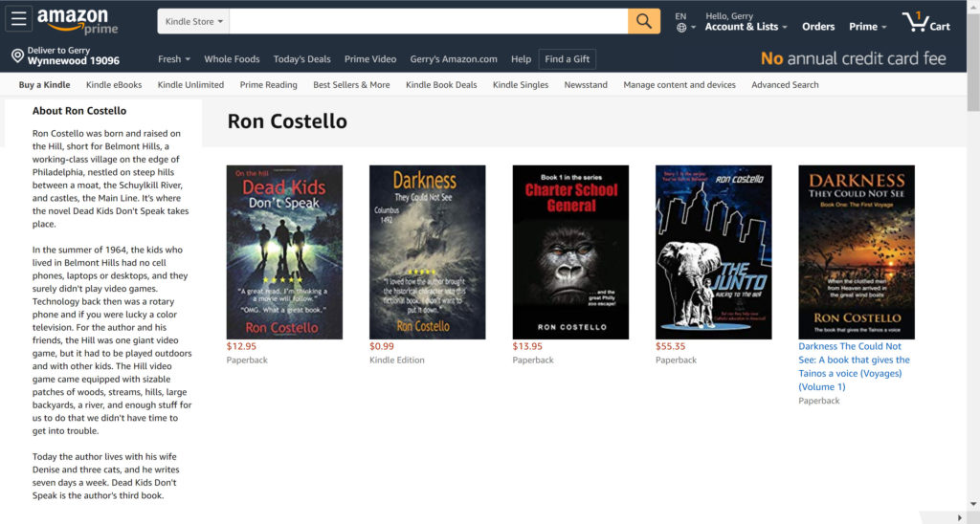Open The Junto book cover
This screenshot has width=980, height=524.
click(x=714, y=252)
